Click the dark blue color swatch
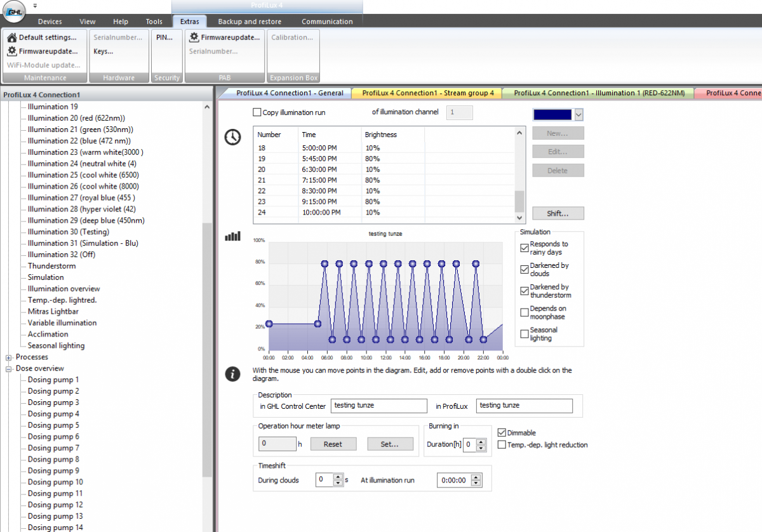This screenshot has height=532, width=762. point(553,114)
